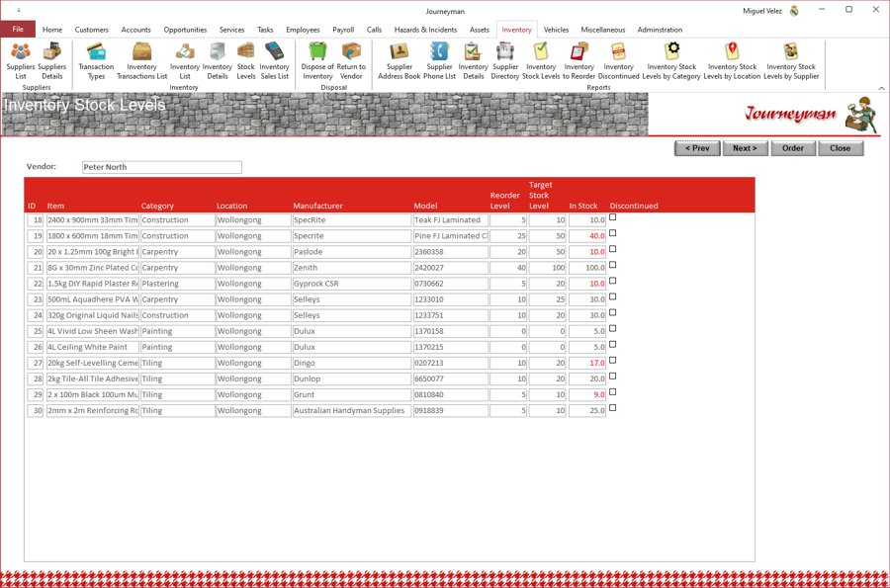
Task: Click Dispose of Inventory icon
Action: tap(317, 61)
